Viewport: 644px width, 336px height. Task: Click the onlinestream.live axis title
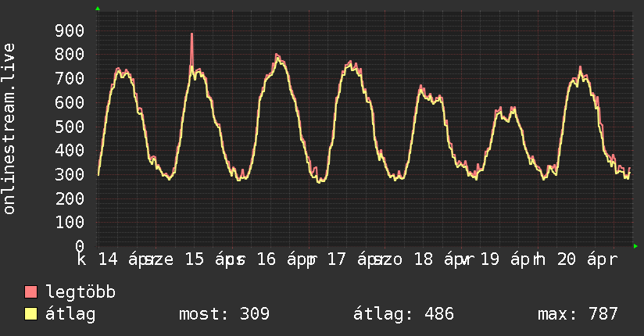tap(9, 129)
